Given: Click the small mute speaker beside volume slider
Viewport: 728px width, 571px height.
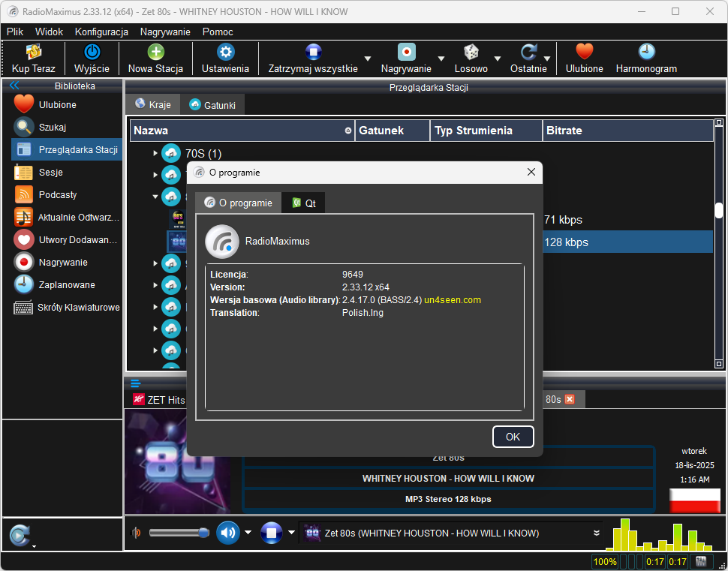Looking at the screenshot, I should (136, 533).
